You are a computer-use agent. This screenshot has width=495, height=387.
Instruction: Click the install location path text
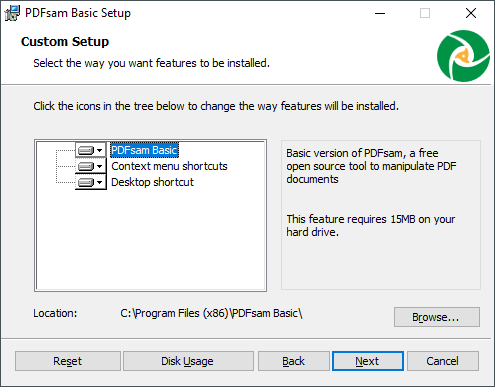tap(211, 313)
